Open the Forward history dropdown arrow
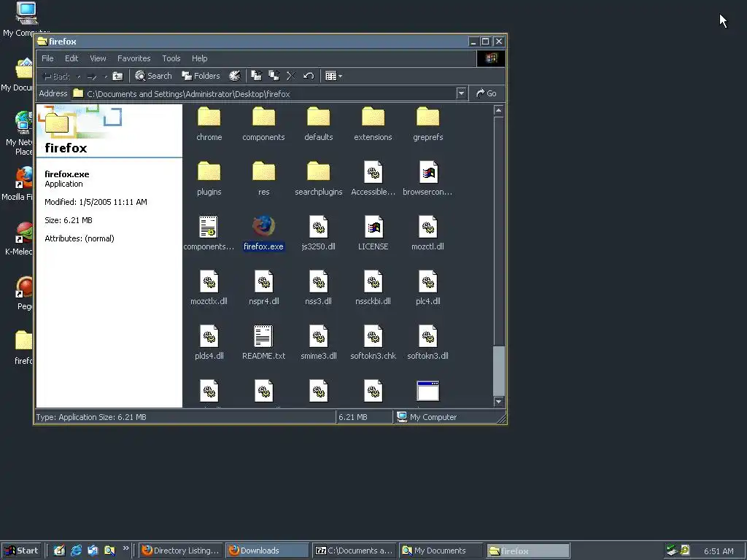Screen dimensions: 747x560 (x=105, y=77)
